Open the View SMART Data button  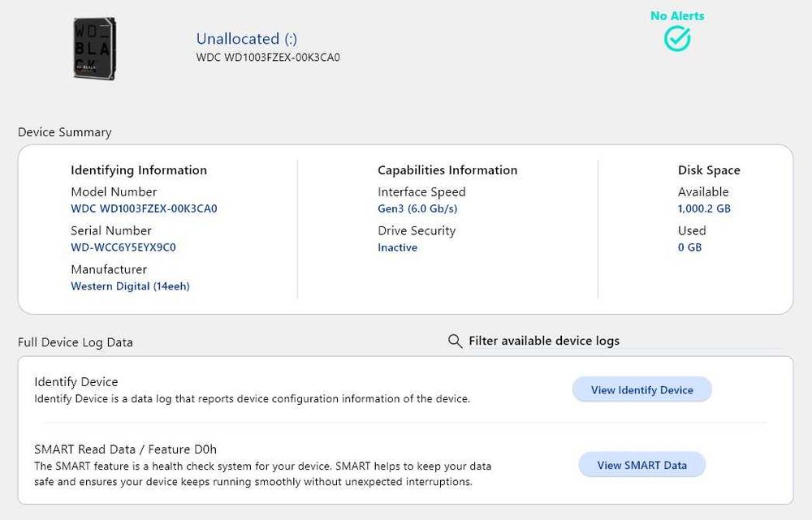point(641,465)
